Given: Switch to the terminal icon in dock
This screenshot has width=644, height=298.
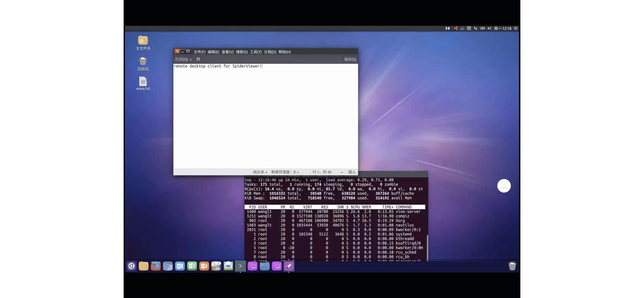Looking at the screenshot, I should click(241, 266).
